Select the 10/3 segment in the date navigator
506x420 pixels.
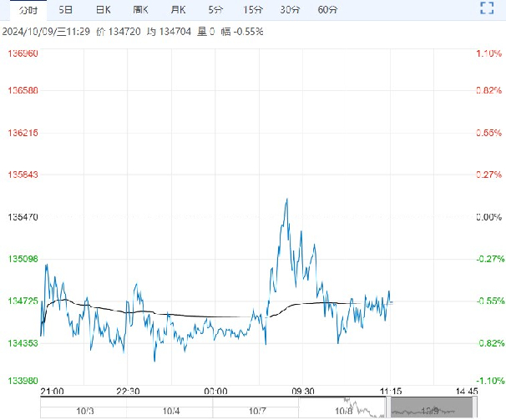coord(85,411)
